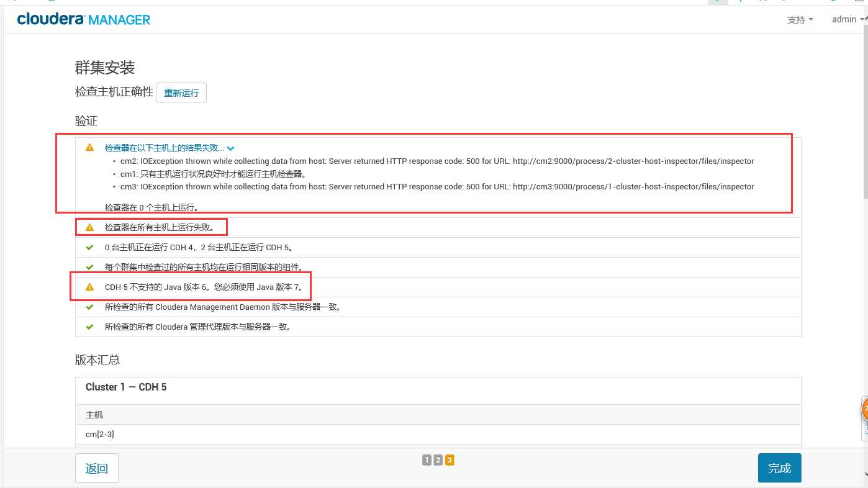The height and width of the screenshot is (488, 868).
Task: Click the 验证 section heading
Action: tap(86, 120)
